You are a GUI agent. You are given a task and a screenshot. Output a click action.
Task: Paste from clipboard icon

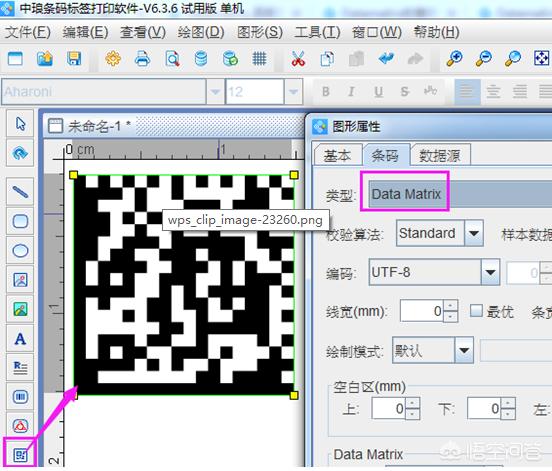pos(356,58)
